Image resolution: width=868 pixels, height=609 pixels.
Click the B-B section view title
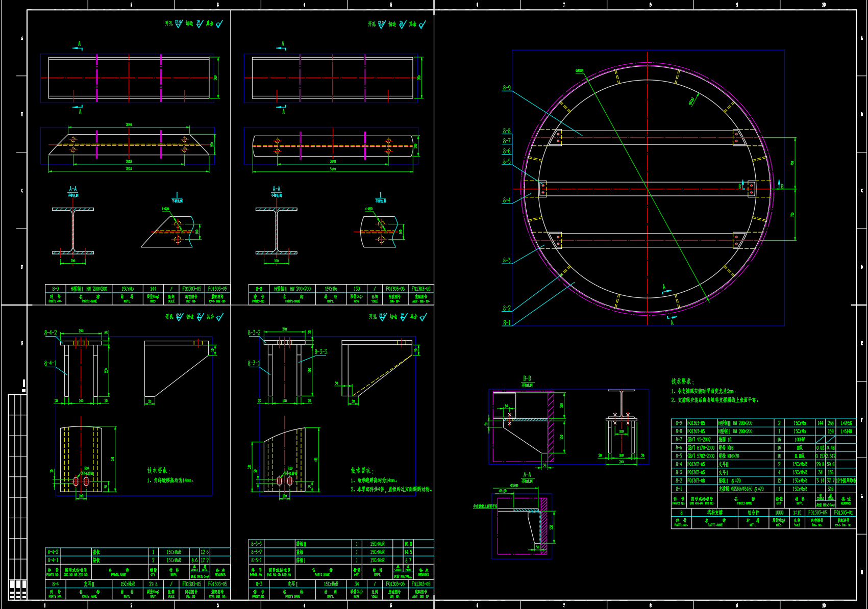tap(527, 378)
